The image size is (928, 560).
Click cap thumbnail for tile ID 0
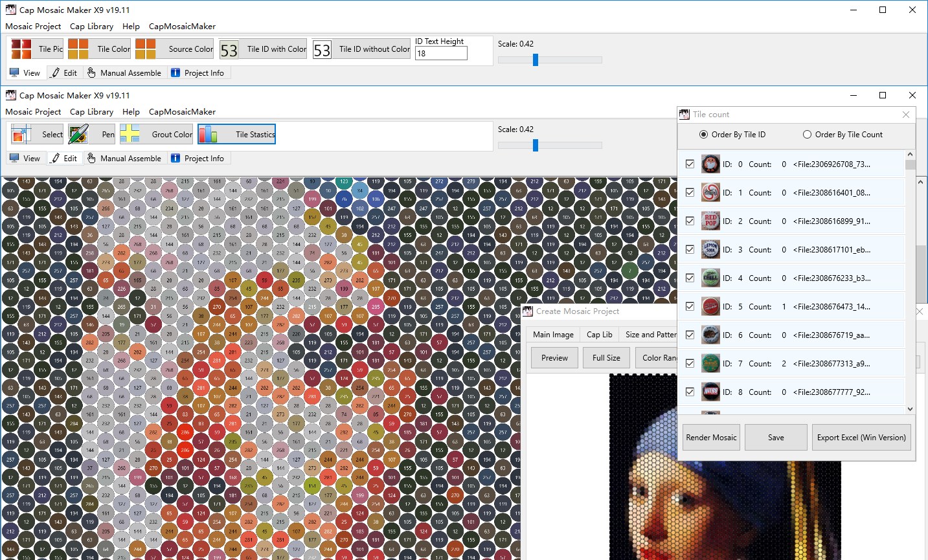[x=710, y=164]
